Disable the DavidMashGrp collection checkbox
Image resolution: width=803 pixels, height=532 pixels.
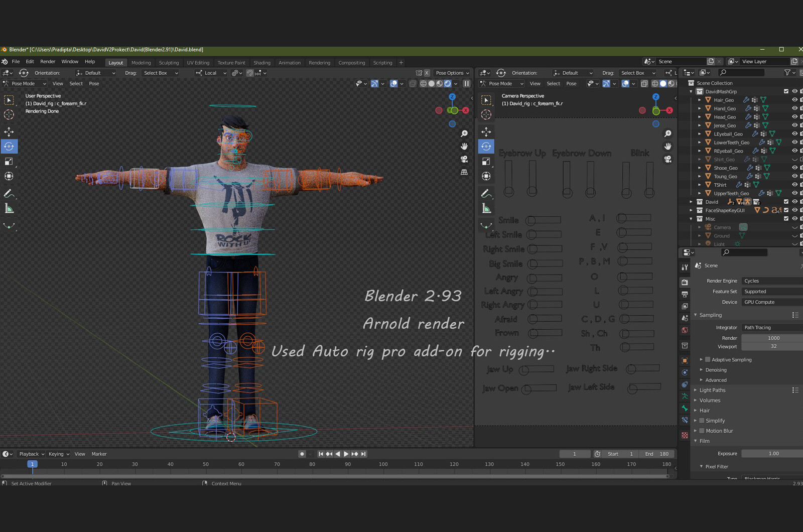786,91
